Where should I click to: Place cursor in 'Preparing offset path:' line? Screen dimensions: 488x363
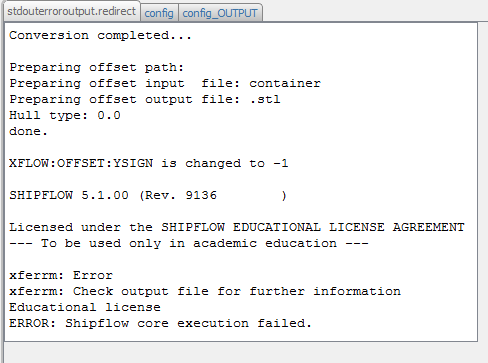coord(97,67)
